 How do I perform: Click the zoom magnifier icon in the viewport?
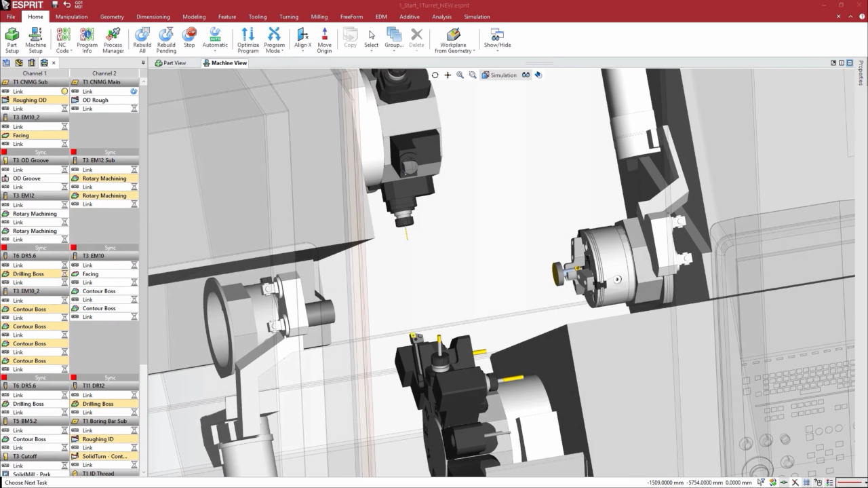(x=460, y=75)
